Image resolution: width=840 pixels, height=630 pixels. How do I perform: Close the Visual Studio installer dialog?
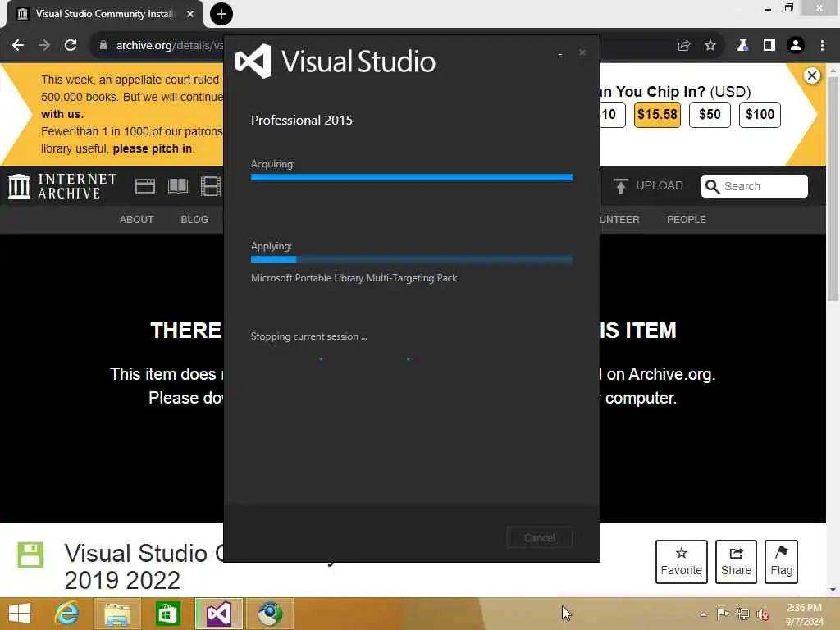(x=582, y=52)
